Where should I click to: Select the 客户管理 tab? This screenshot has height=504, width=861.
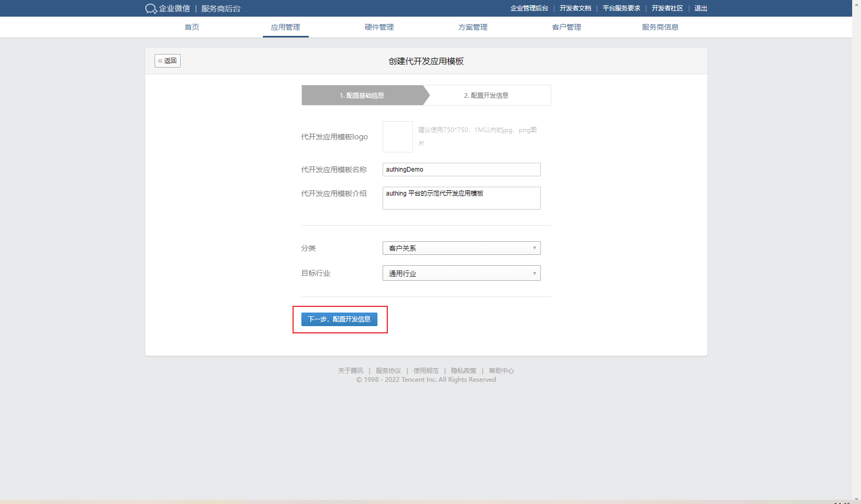pos(566,27)
